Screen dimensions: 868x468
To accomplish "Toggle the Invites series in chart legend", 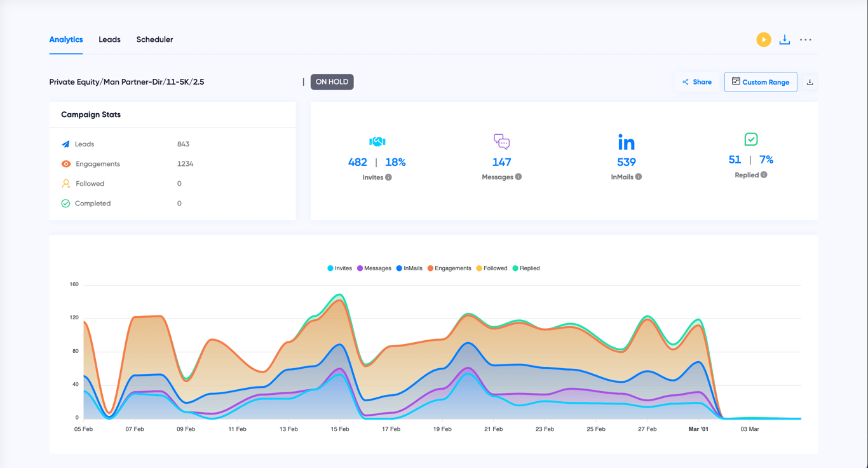I will tap(339, 268).
